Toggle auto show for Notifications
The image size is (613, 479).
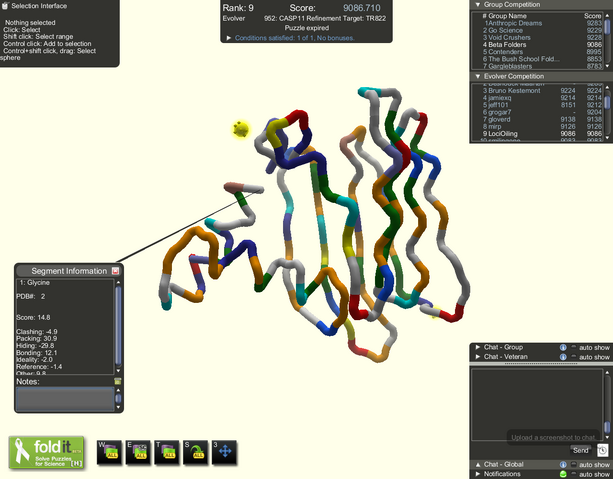click(x=574, y=474)
